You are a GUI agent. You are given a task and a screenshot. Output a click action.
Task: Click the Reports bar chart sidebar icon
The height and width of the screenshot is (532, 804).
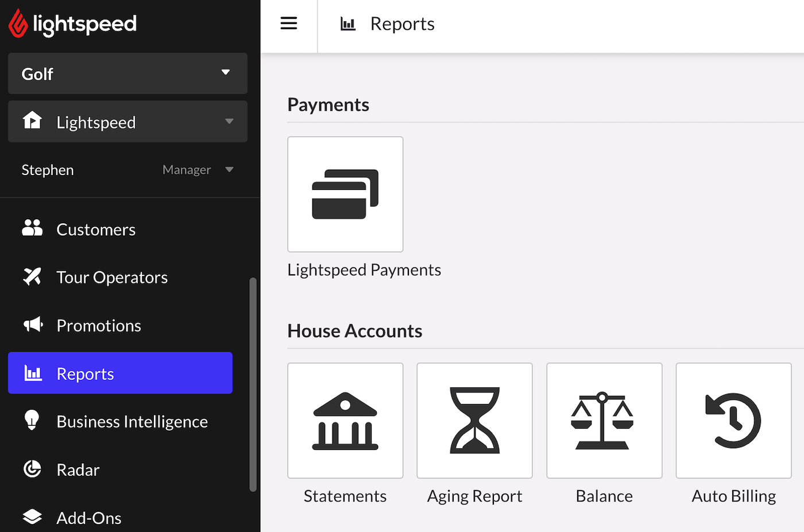tap(33, 373)
